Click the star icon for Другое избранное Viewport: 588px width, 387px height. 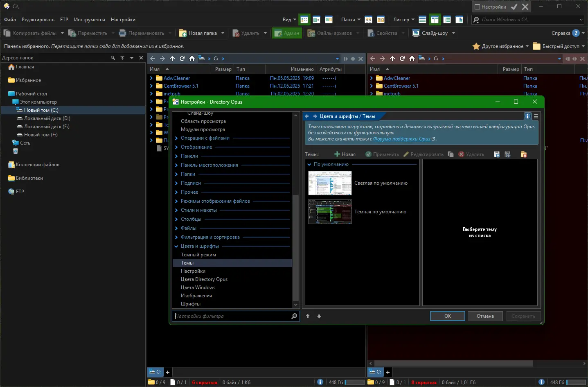[x=476, y=46]
